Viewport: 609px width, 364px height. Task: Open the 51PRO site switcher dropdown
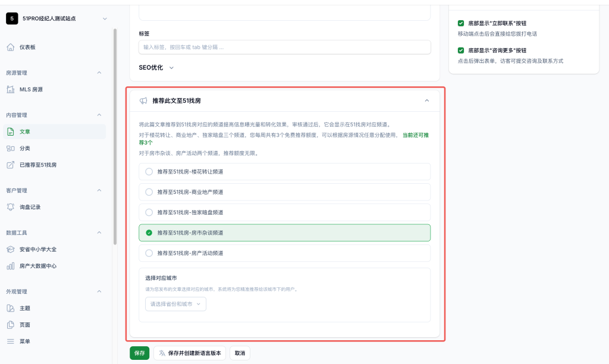pyautogui.click(x=105, y=18)
